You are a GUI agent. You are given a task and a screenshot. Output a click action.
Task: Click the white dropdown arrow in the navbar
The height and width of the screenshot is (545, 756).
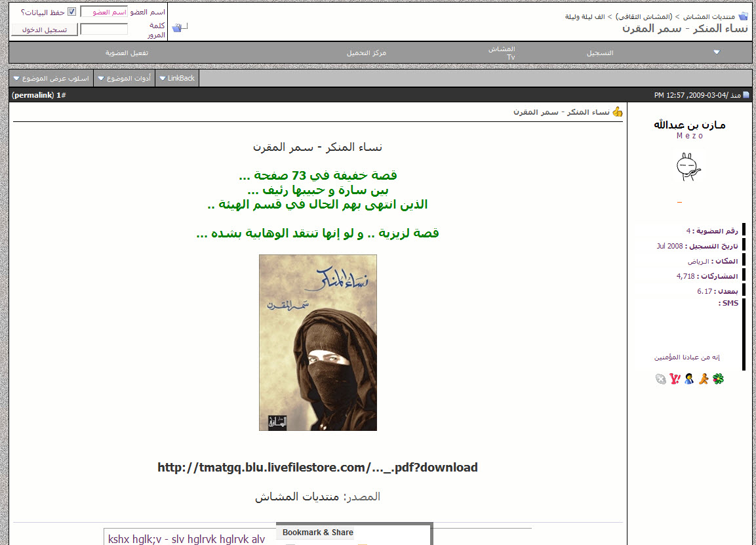[x=717, y=52]
